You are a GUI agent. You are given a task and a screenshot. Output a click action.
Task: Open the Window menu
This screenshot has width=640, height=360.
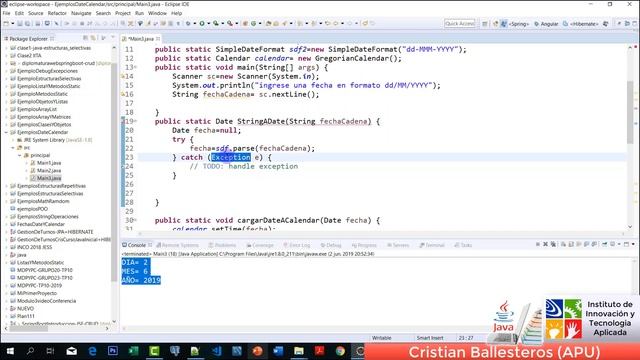157,13
